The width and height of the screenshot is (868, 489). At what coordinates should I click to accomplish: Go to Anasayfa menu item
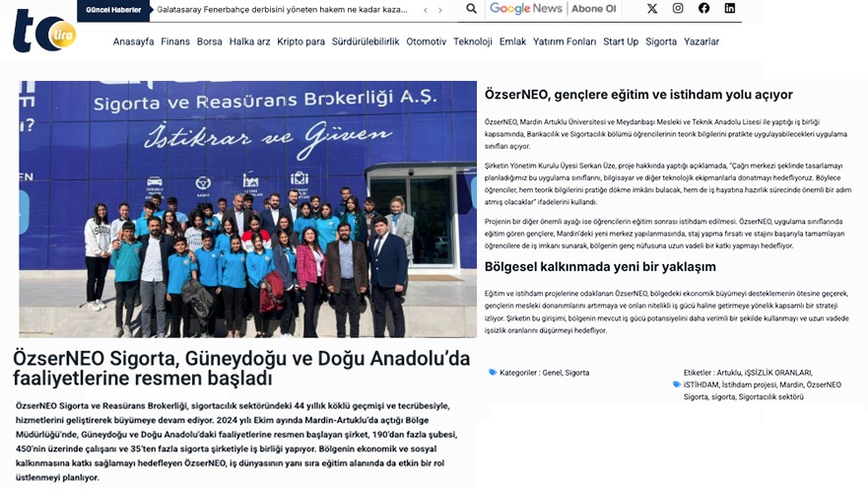[x=133, y=41]
